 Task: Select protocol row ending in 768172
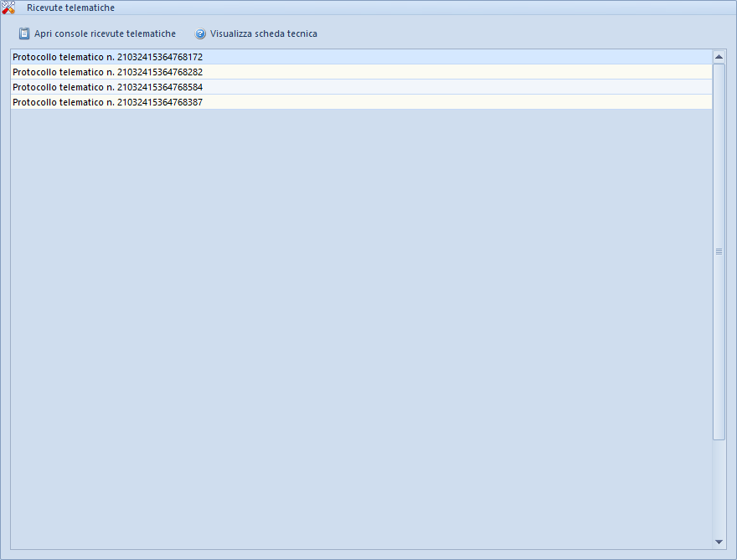107,57
